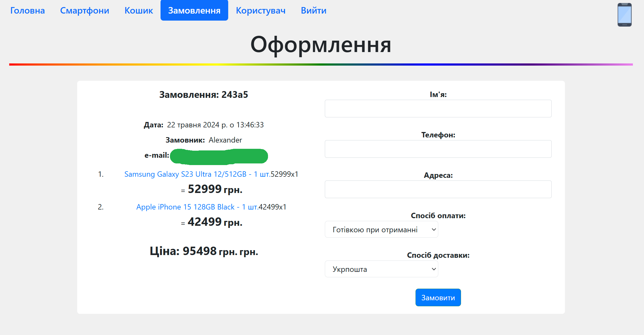Click the Адреса: field label
This screenshot has height=335, width=644.
[x=438, y=175]
